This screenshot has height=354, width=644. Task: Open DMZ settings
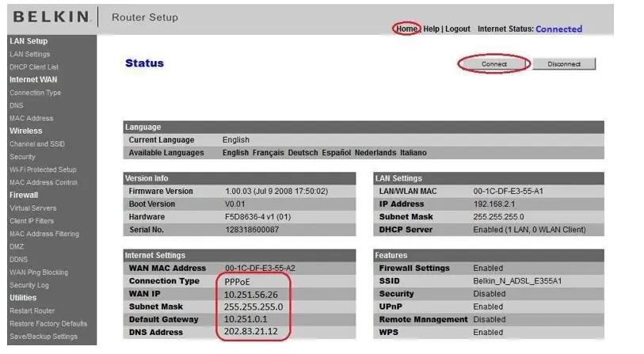(17, 247)
